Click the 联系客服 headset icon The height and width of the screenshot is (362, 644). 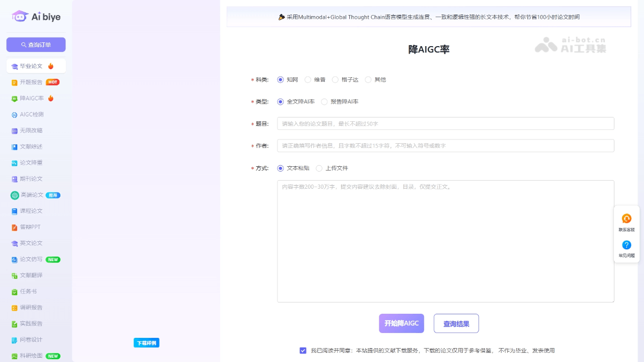tap(626, 219)
